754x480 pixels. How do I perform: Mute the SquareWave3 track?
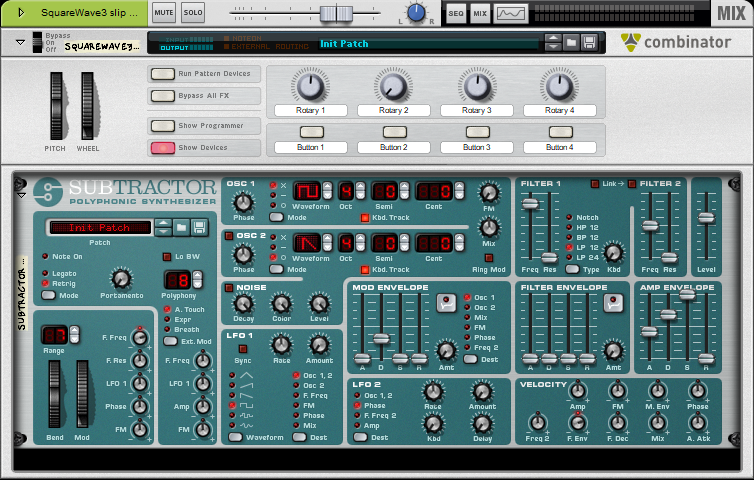[x=164, y=13]
